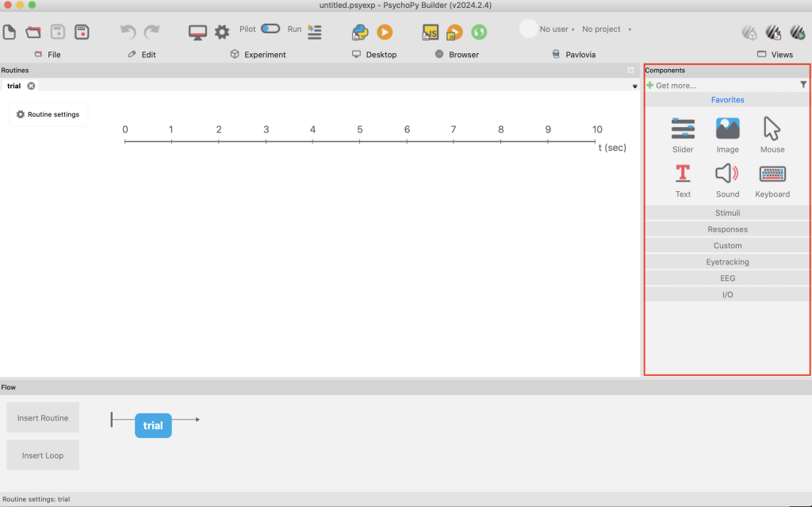Toggle the Pilot/Run mode switch

click(270, 29)
